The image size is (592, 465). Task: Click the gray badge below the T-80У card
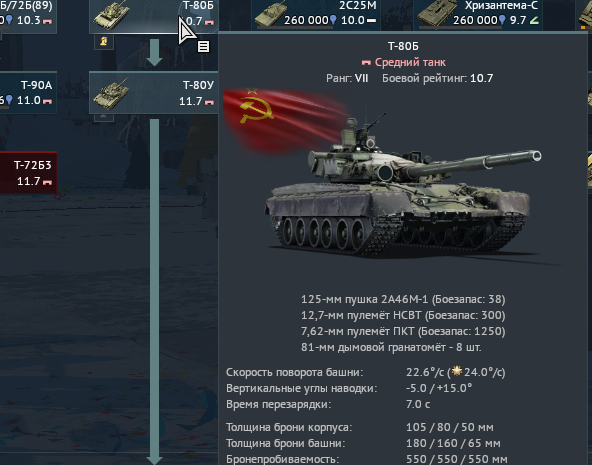[x=103, y=117]
